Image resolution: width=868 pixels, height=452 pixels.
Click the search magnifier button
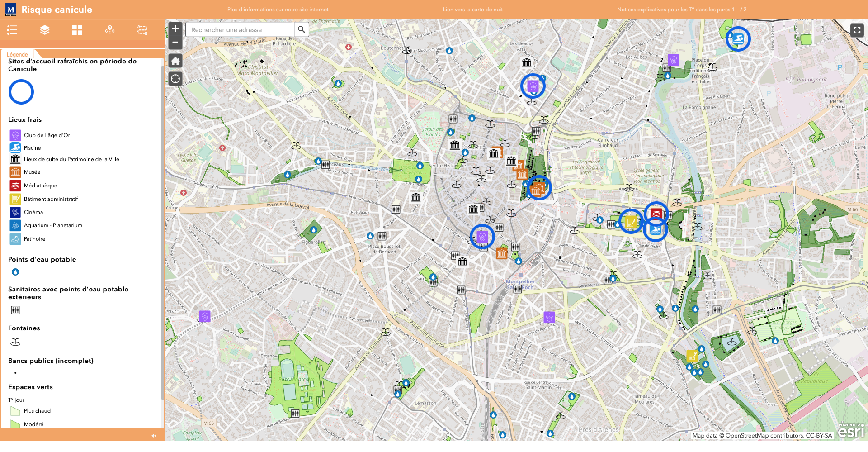[302, 30]
